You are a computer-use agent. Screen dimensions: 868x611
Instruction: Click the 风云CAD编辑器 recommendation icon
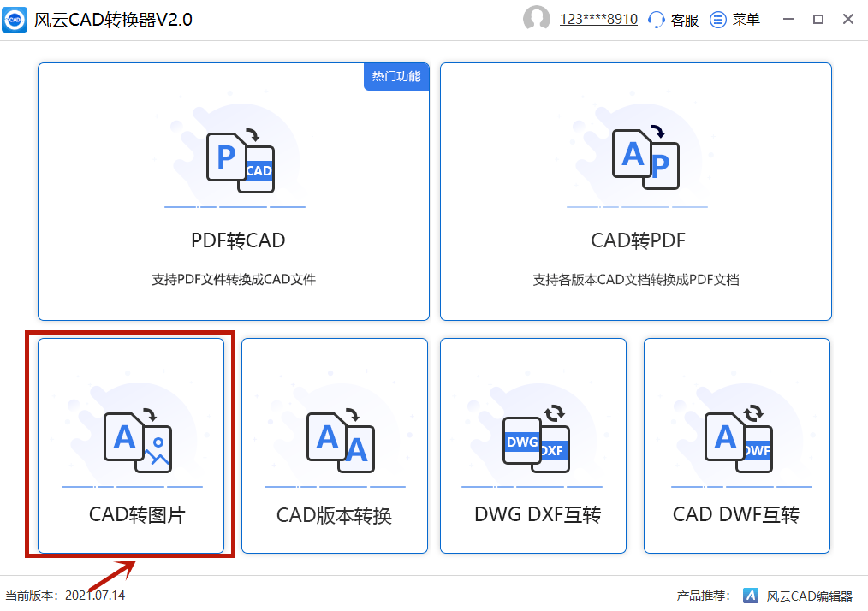752,595
